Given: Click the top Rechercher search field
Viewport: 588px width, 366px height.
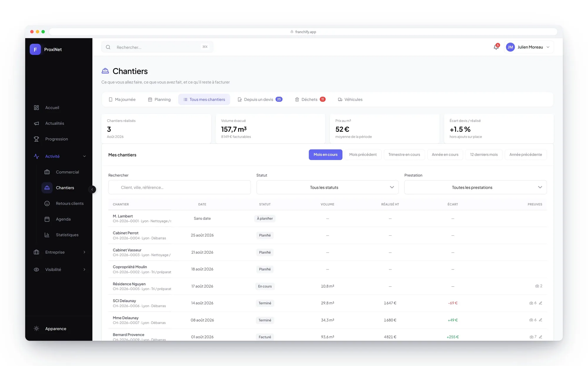Looking at the screenshot, I should click(157, 47).
